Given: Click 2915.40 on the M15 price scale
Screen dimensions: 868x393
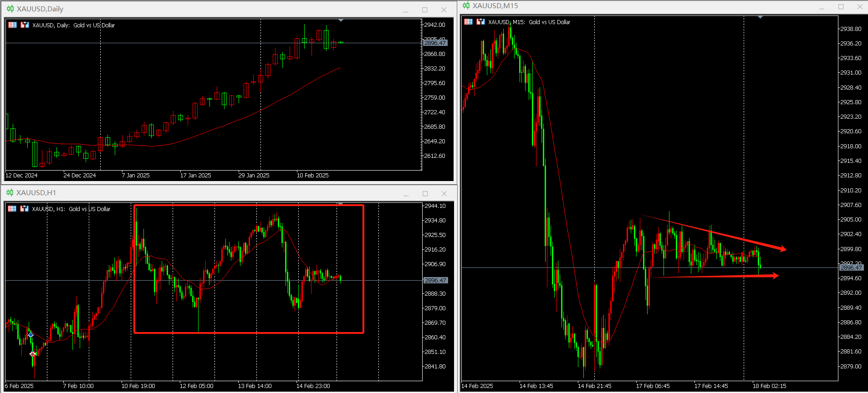Looking at the screenshot, I should (851, 161).
